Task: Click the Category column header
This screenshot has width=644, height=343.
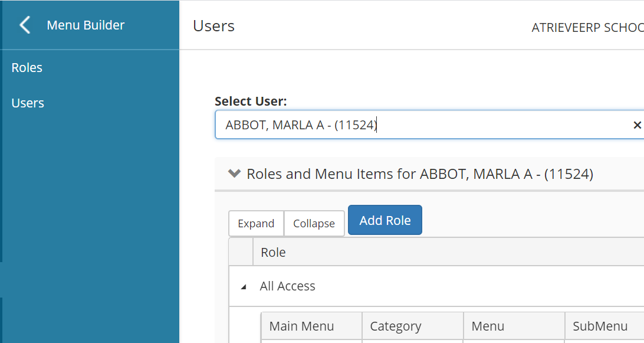Action: 395,326
